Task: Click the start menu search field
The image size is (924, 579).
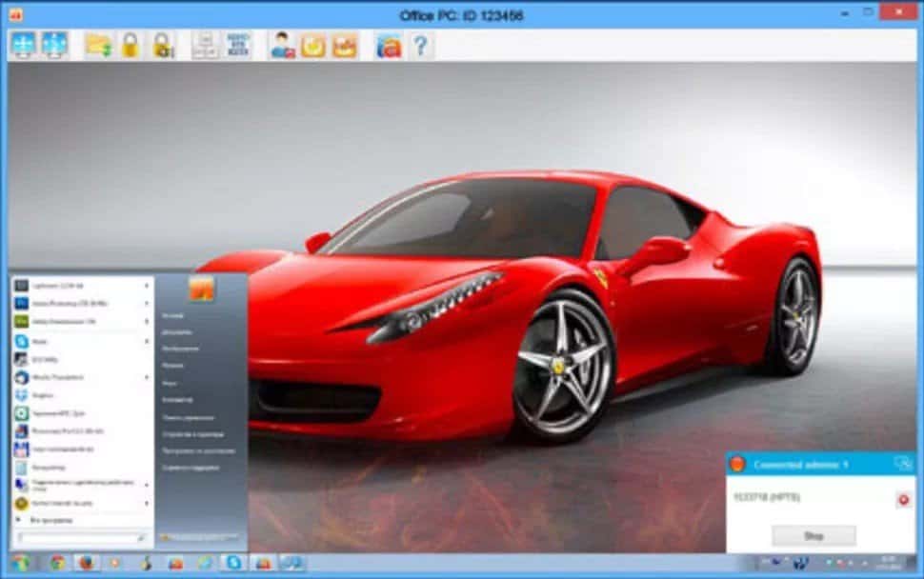Action: (76, 538)
